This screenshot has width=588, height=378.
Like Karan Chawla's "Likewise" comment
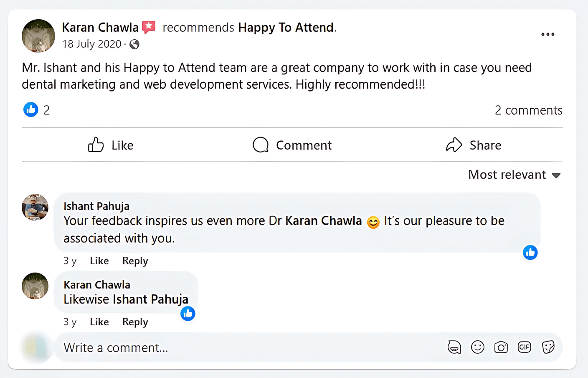click(x=99, y=322)
